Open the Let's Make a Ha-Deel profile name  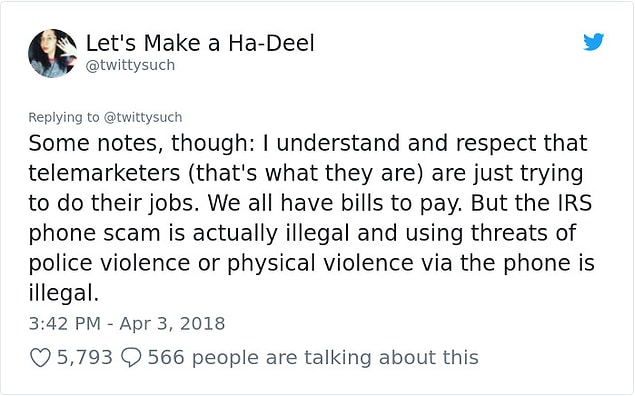point(200,43)
